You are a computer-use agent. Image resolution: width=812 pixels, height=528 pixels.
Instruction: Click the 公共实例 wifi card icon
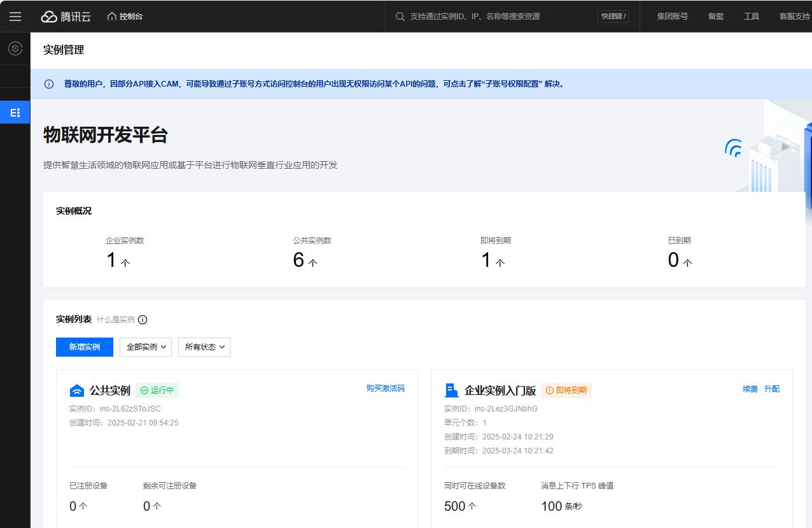tap(76, 390)
